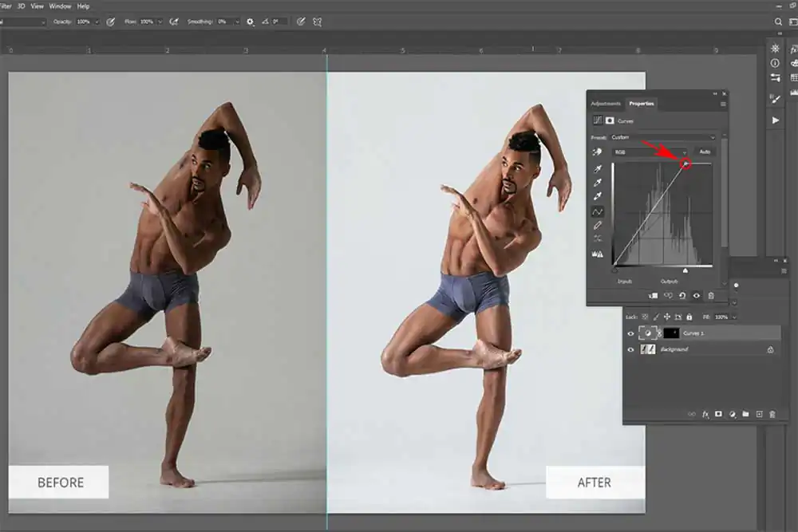Viewport: 798px width, 532px height.
Task: Hide the Background layer
Action: (x=630, y=349)
